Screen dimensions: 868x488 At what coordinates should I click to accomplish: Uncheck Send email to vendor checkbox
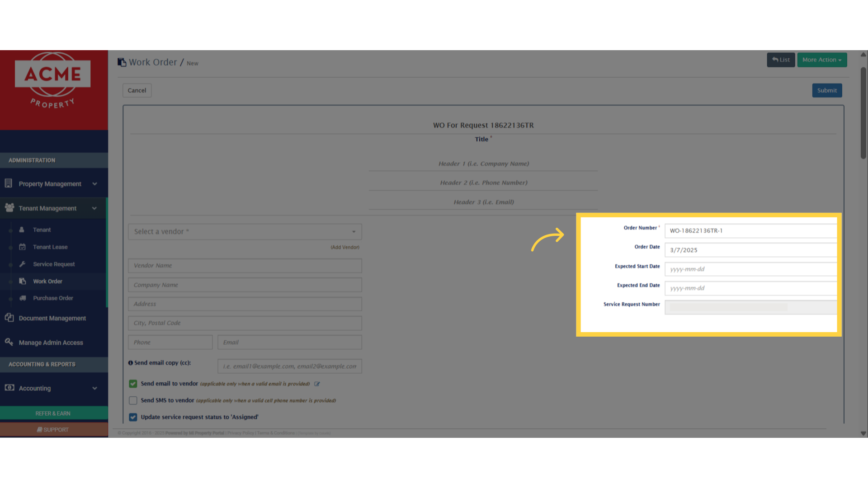[x=133, y=384]
